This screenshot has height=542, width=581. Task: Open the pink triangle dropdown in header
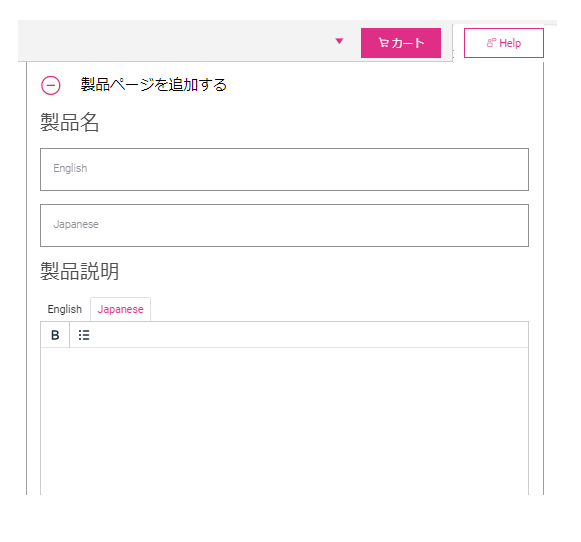point(339,41)
